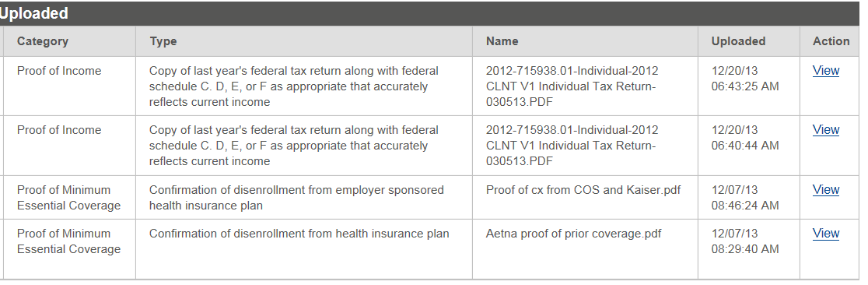868x285 pixels.
Task: Click the Category column header
Action: pos(43,41)
